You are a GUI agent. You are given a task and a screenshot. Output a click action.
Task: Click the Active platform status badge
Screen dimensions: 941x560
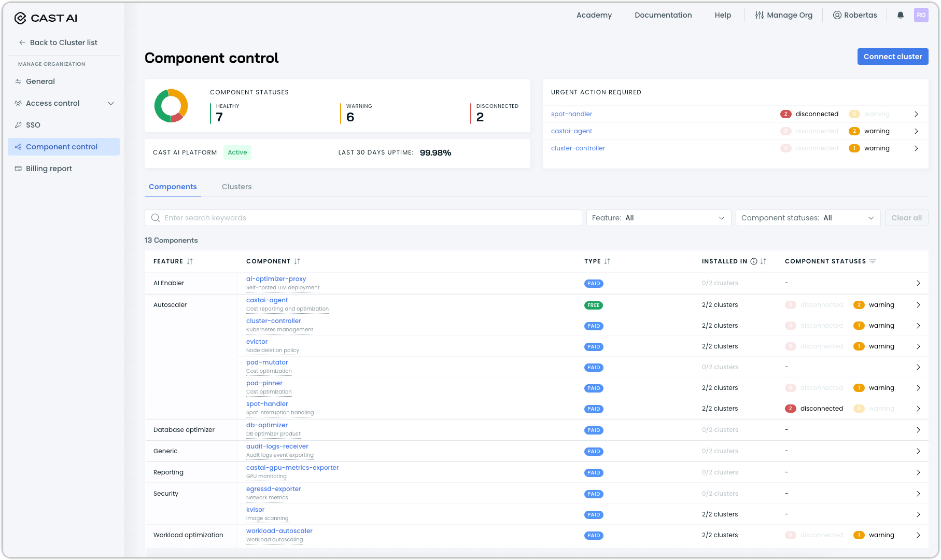(x=237, y=152)
